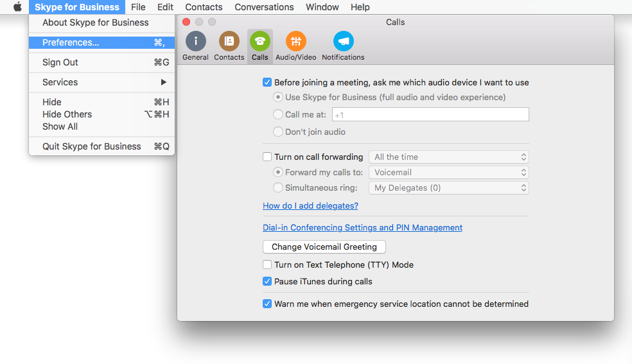The height and width of the screenshot is (364, 632).
Task: Choose the Call me at radio button
Action: tap(278, 114)
